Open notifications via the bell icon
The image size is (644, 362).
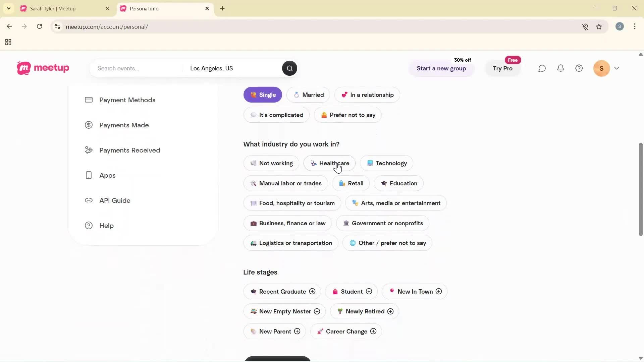[x=560, y=68]
